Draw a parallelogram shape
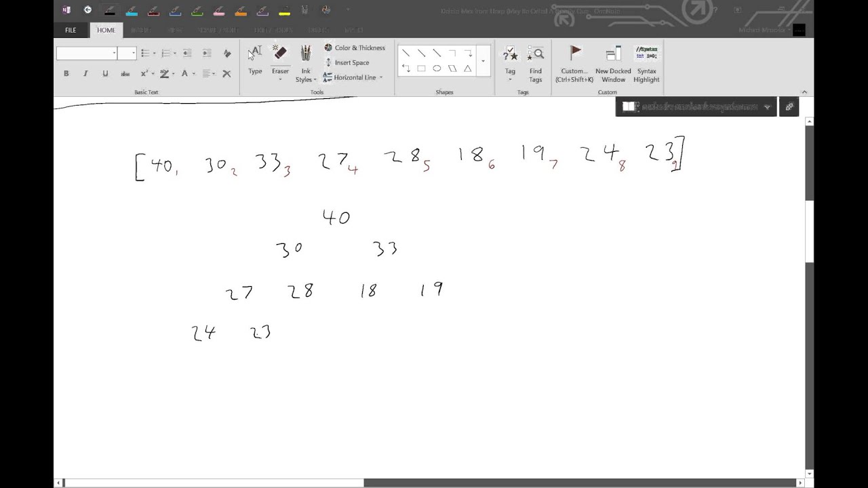868x488 pixels. (x=452, y=68)
